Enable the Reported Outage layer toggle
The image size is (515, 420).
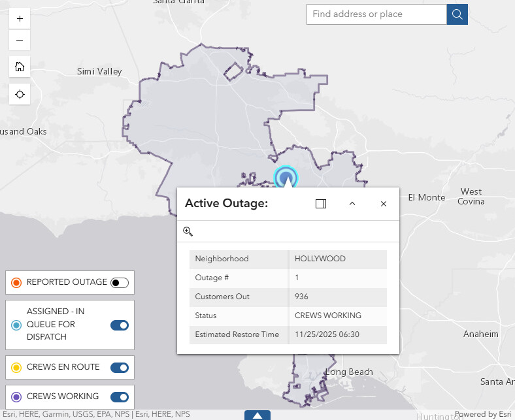[x=120, y=283]
